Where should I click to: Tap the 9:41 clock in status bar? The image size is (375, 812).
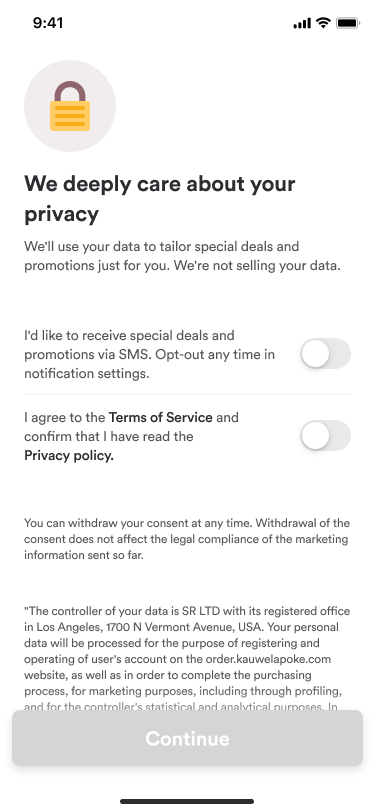coord(48,23)
